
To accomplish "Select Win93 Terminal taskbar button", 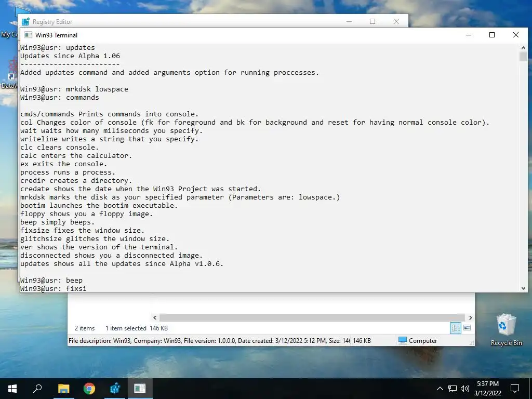I will click(x=140, y=389).
